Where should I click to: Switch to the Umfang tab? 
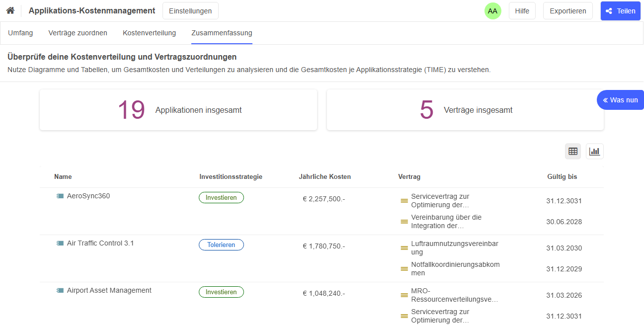[x=20, y=33]
